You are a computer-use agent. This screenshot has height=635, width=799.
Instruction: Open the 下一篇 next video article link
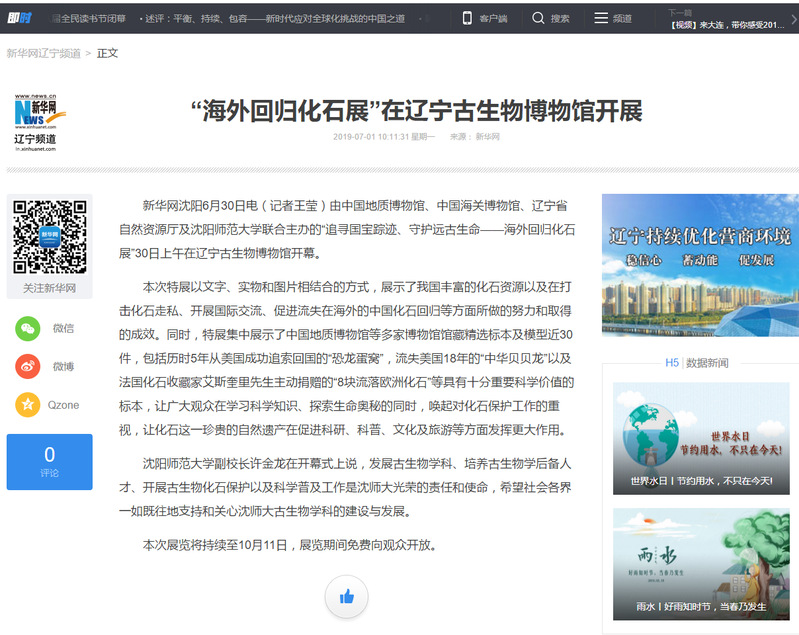click(x=728, y=24)
